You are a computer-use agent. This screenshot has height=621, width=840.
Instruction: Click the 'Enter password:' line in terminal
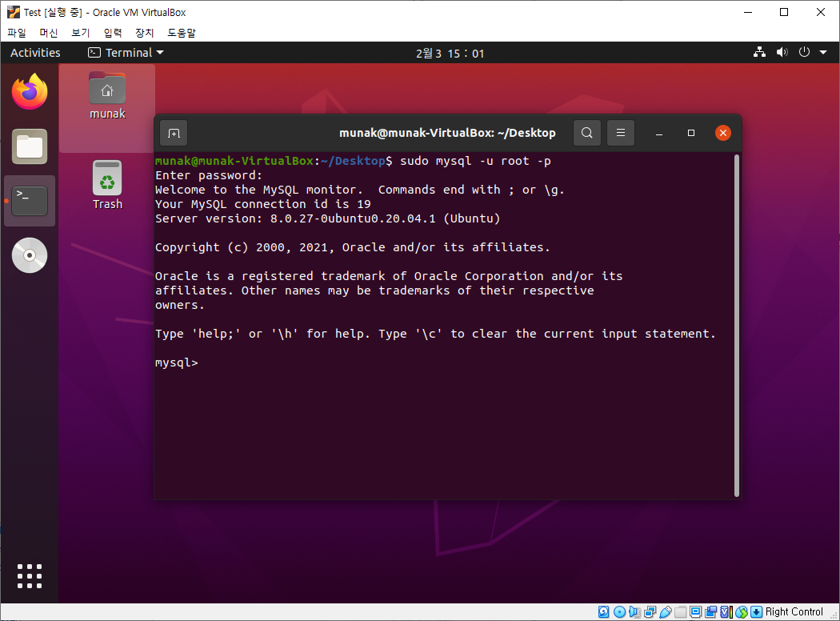point(208,175)
